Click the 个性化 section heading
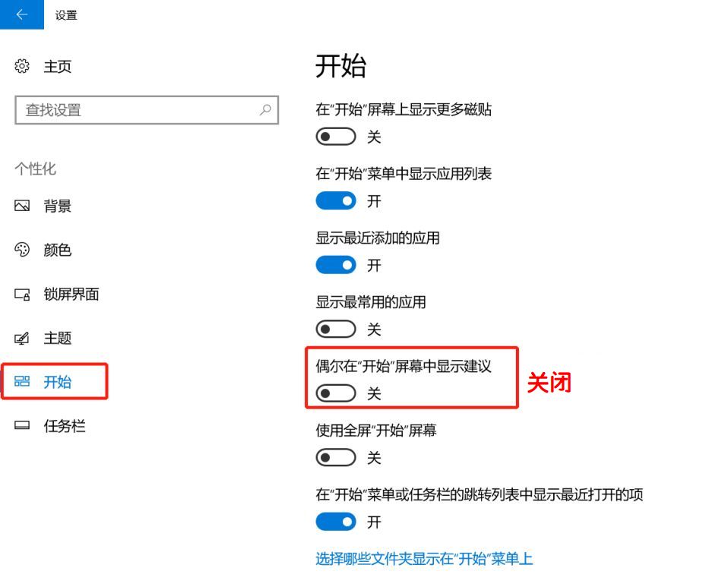Image resolution: width=728 pixels, height=574 pixels. 35,169
